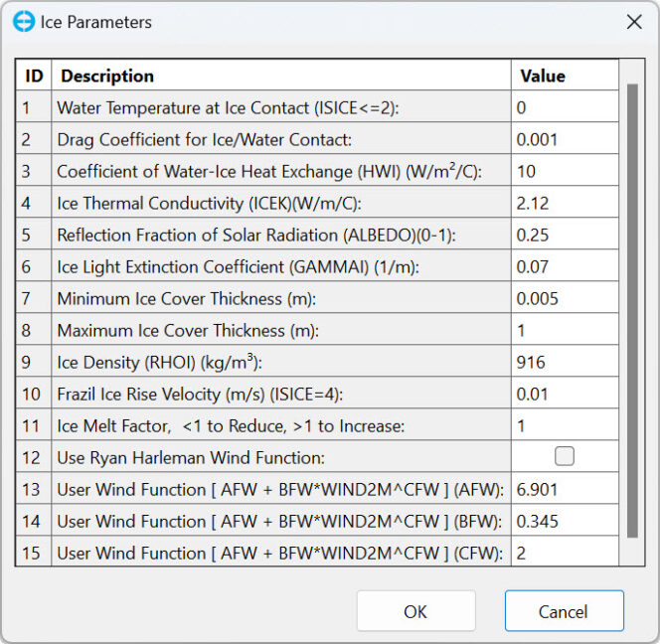The width and height of the screenshot is (660, 644).
Task: Edit the Maximum Ice Cover Thickness value
Action: coord(564,330)
